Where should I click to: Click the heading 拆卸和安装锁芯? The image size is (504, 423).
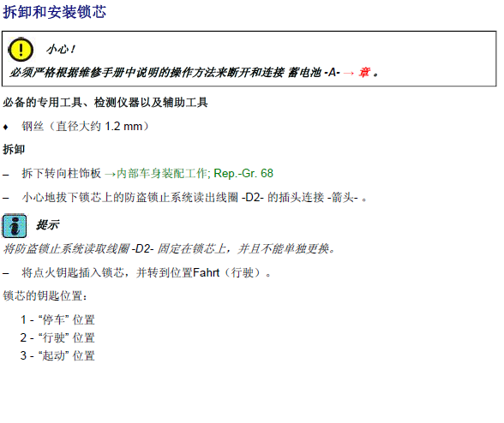tap(55, 12)
